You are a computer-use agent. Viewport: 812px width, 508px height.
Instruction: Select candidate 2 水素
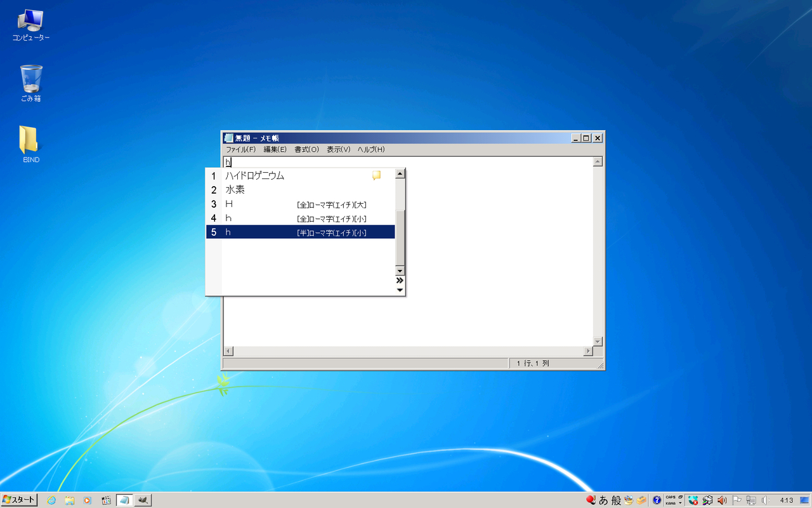coord(301,190)
